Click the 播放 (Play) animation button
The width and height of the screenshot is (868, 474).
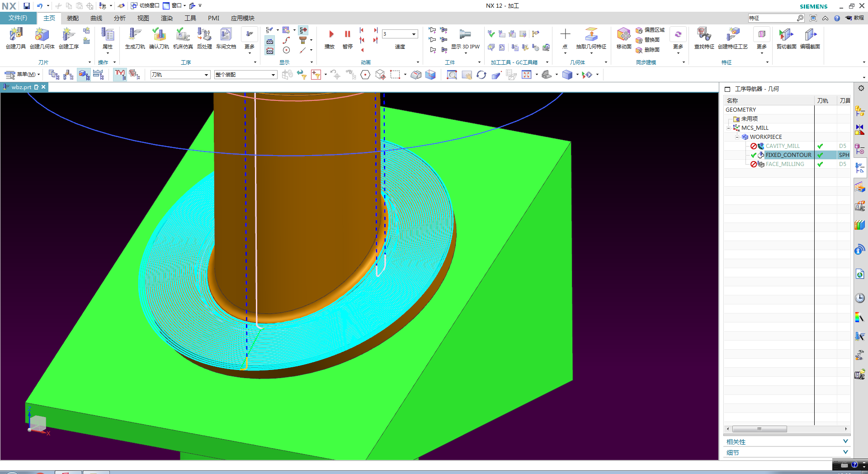pos(330,39)
